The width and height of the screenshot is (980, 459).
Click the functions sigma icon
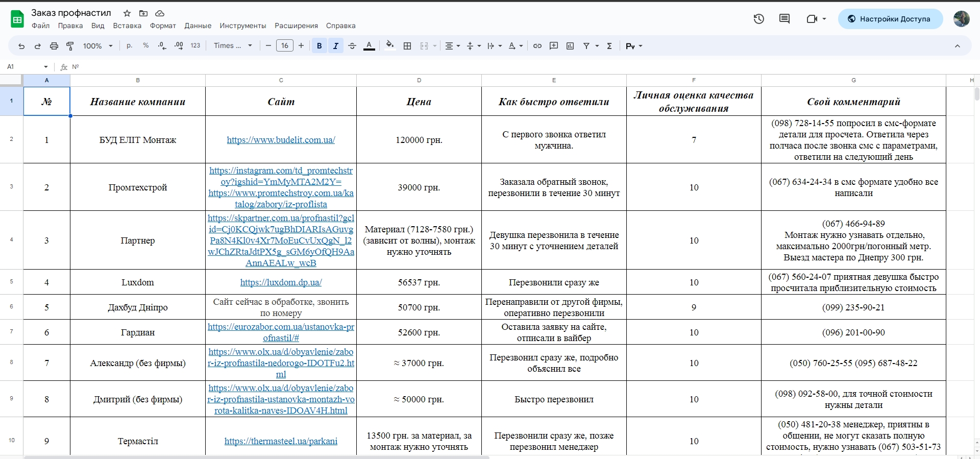(609, 46)
